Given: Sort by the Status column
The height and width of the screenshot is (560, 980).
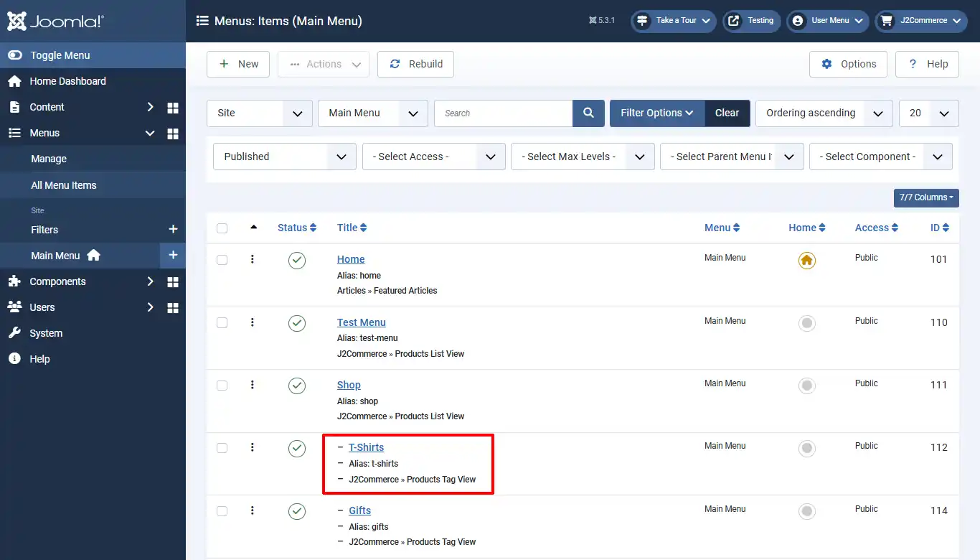Looking at the screenshot, I should [x=297, y=228].
